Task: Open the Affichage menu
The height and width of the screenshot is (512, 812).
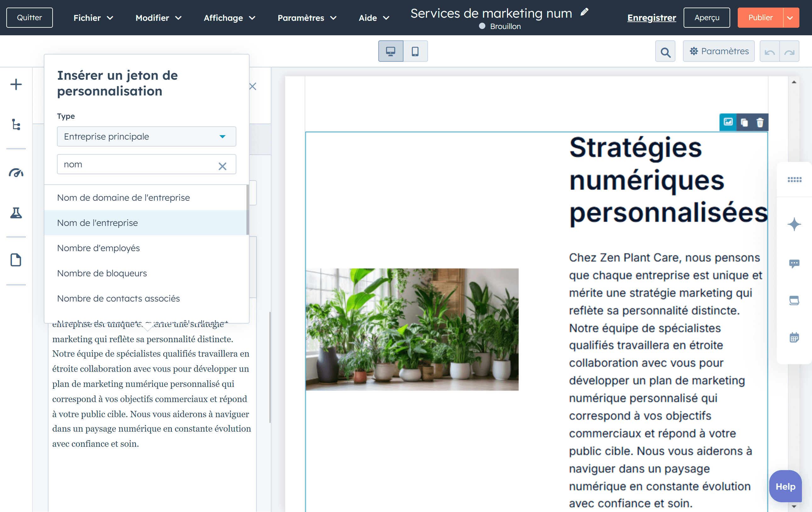Action: click(x=229, y=18)
